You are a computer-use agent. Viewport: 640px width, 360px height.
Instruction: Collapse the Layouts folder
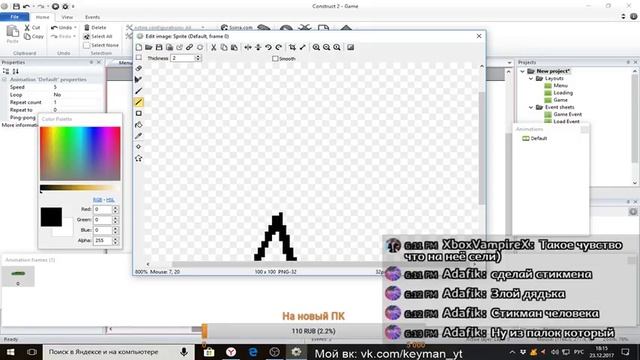point(531,78)
